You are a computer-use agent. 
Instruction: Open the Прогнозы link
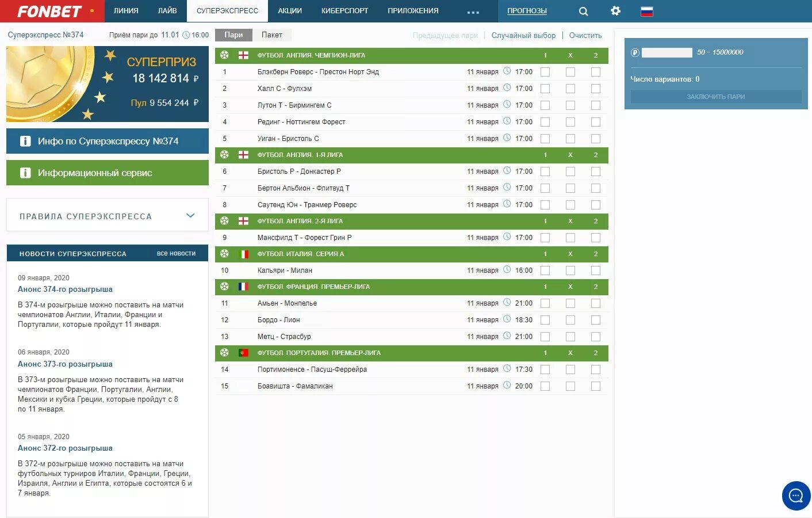(x=527, y=11)
